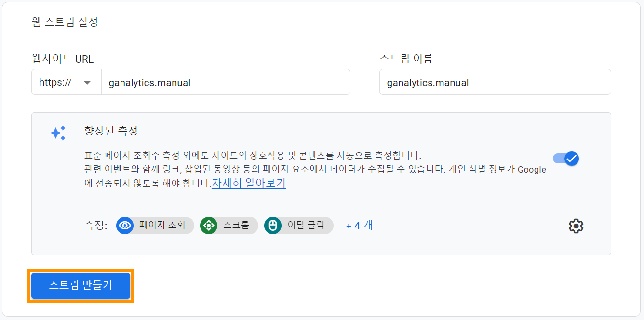Expand the + 4 개 more measurements

pyautogui.click(x=359, y=225)
